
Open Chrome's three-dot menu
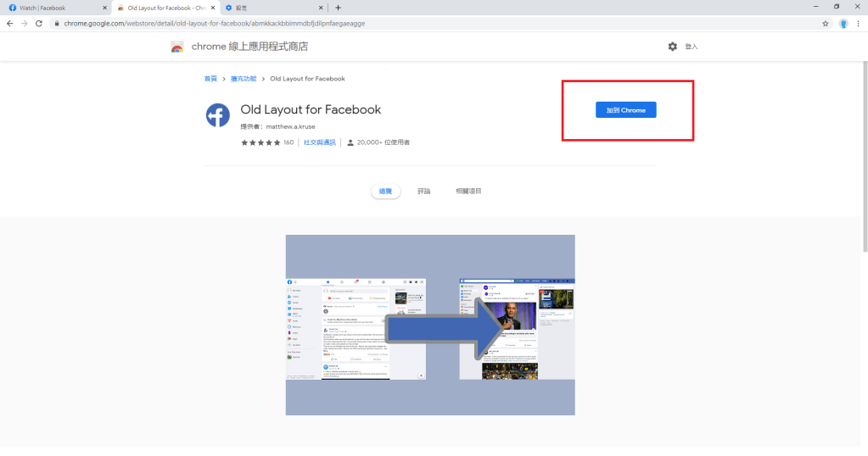(859, 24)
